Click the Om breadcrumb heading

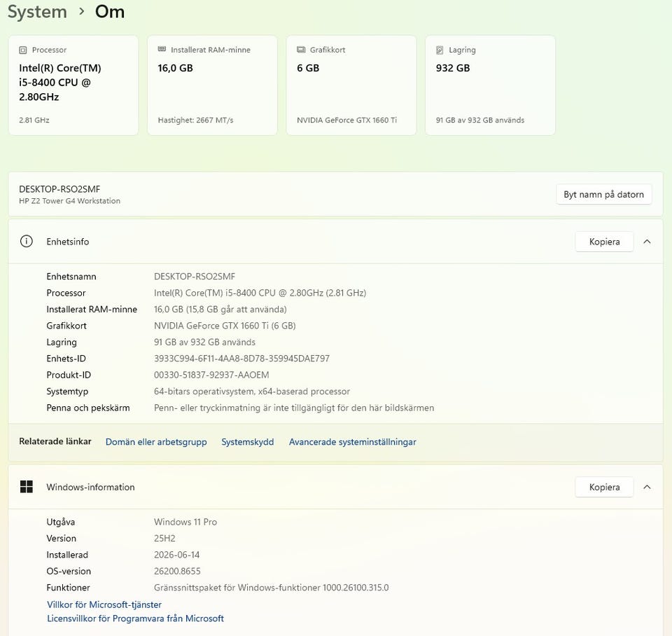110,12
